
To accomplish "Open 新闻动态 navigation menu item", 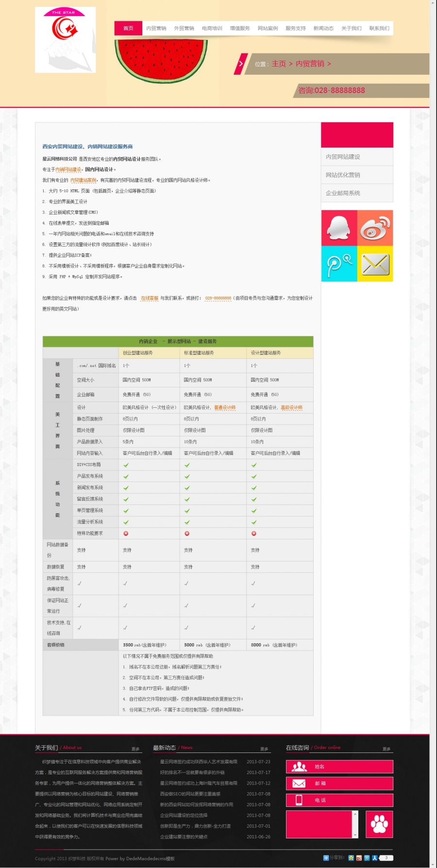I will pyautogui.click(x=323, y=28).
